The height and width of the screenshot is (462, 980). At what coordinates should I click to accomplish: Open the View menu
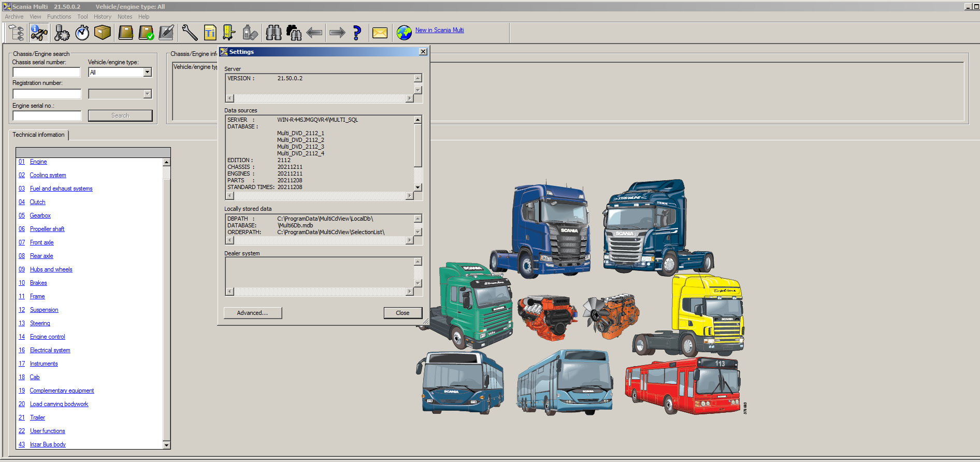pyautogui.click(x=35, y=17)
